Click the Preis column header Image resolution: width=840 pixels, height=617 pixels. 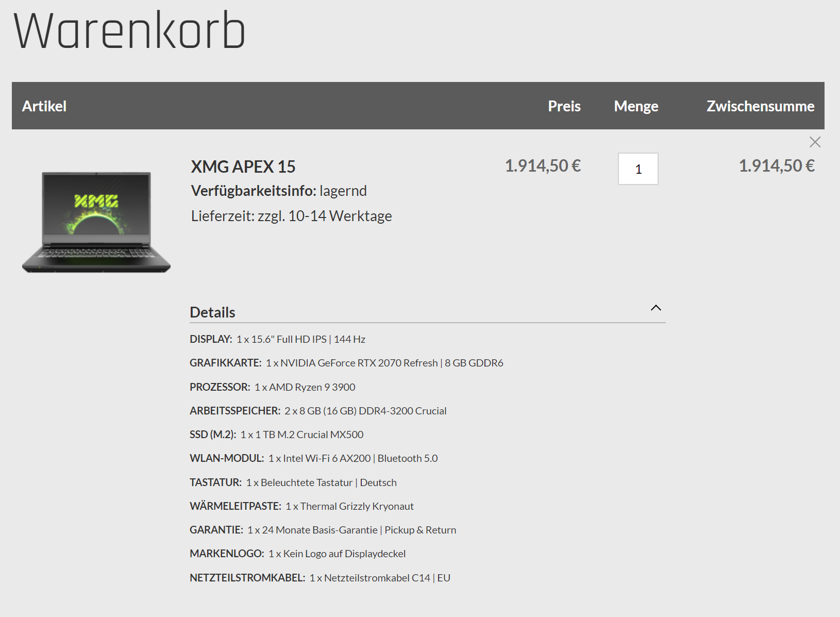pos(564,106)
